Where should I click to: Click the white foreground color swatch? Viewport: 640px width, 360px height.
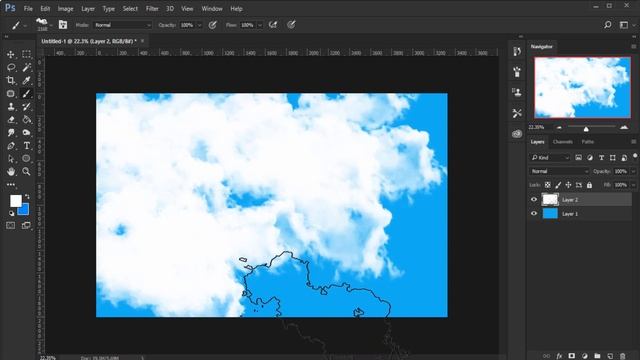[16, 200]
